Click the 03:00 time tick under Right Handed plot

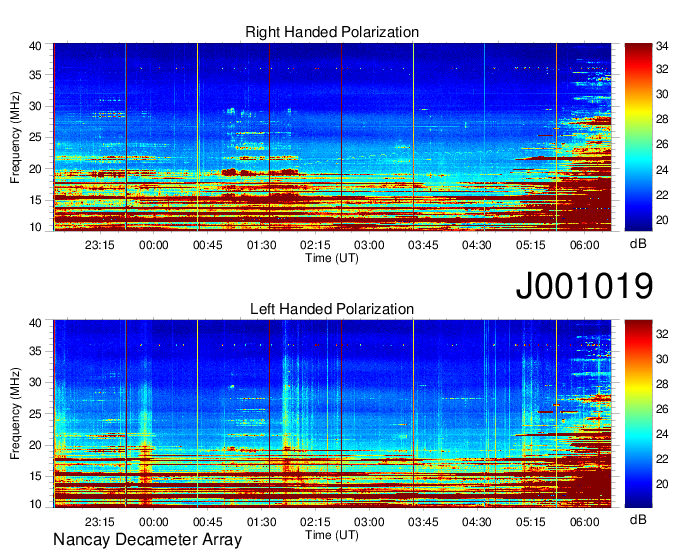(x=369, y=245)
